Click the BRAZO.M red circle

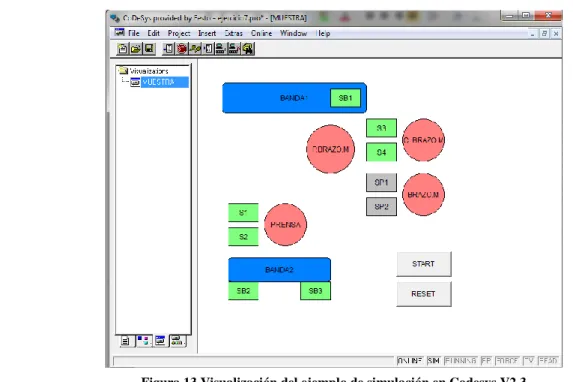423,194
